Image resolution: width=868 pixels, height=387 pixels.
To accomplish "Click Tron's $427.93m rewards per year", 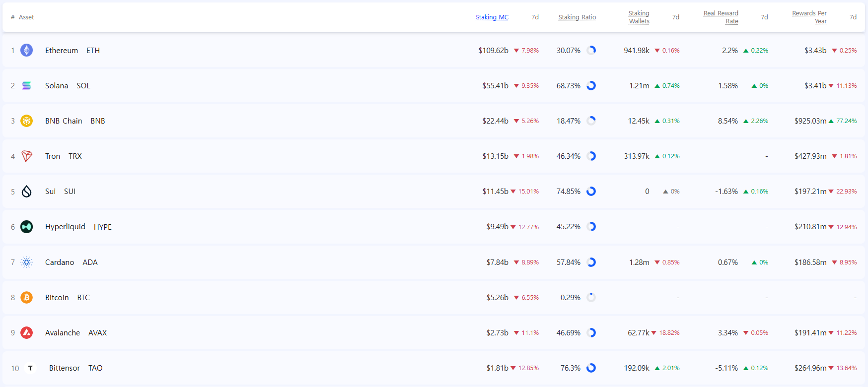I will coord(810,156).
